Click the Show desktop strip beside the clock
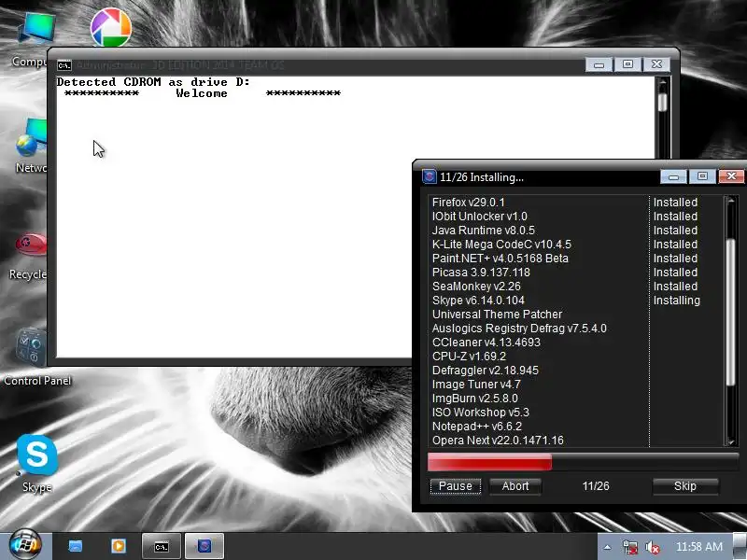This screenshot has width=747, height=560. pyautogui.click(x=740, y=547)
